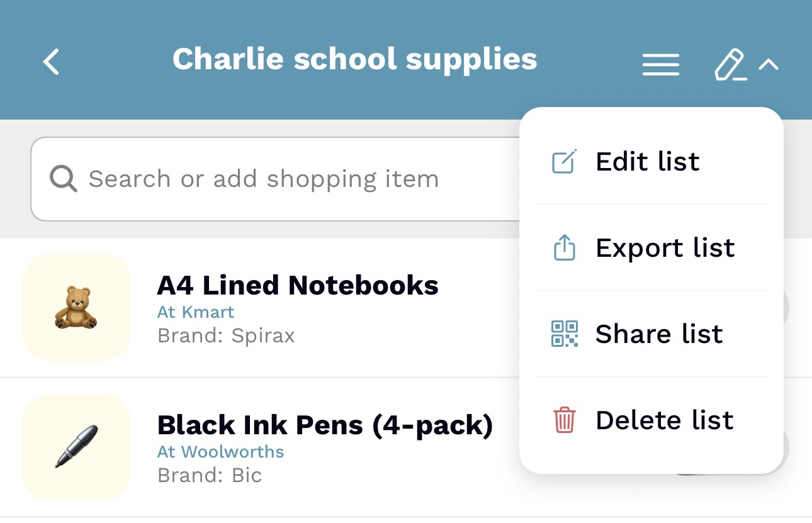Choose Export list menu option
This screenshot has width=812, height=523.
coord(665,248)
